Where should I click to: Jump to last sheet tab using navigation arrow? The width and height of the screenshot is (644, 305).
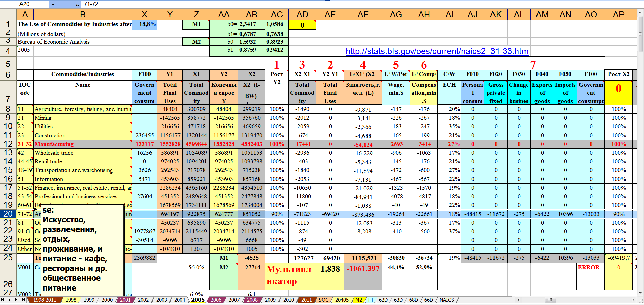pos(23,300)
